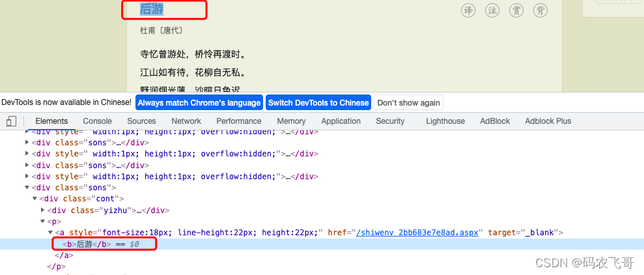Select the AdBlock tab
The height and width of the screenshot is (275, 644).
coord(495,121)
